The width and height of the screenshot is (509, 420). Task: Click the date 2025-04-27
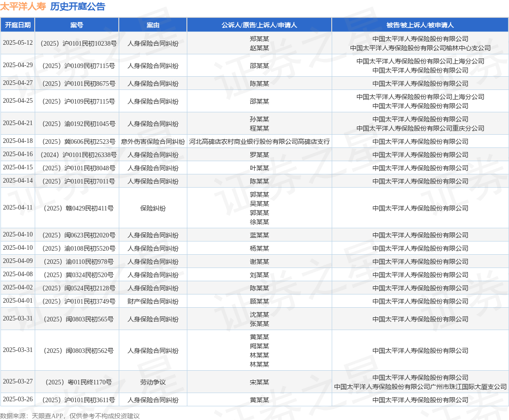point(18,83)
